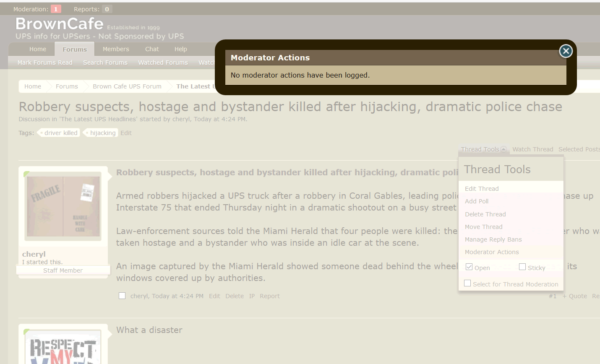Open Brown Cafe UPS Forum breadcrumb
Viewport: 600px width, 364px height.
(x=127, y=86)
